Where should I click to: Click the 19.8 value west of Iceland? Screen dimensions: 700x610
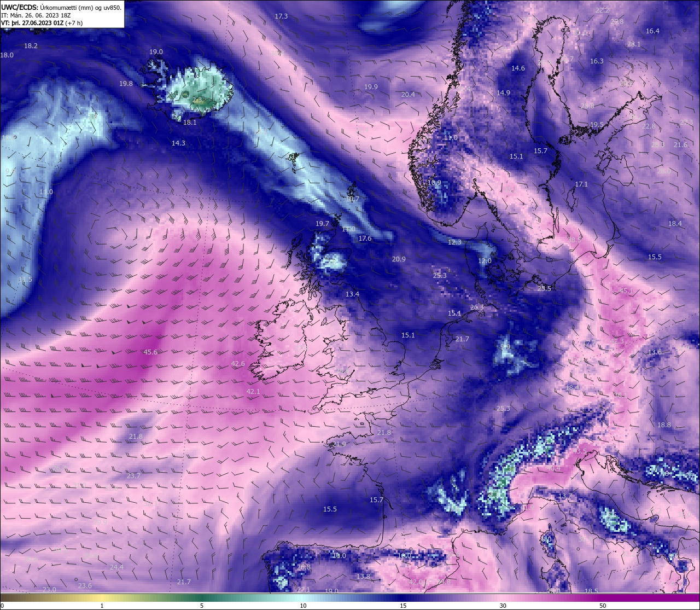click(126, 84)
